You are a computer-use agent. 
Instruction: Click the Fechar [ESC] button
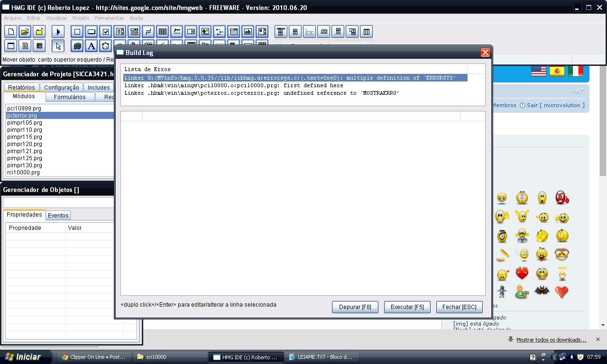click(x=460, y=307)
